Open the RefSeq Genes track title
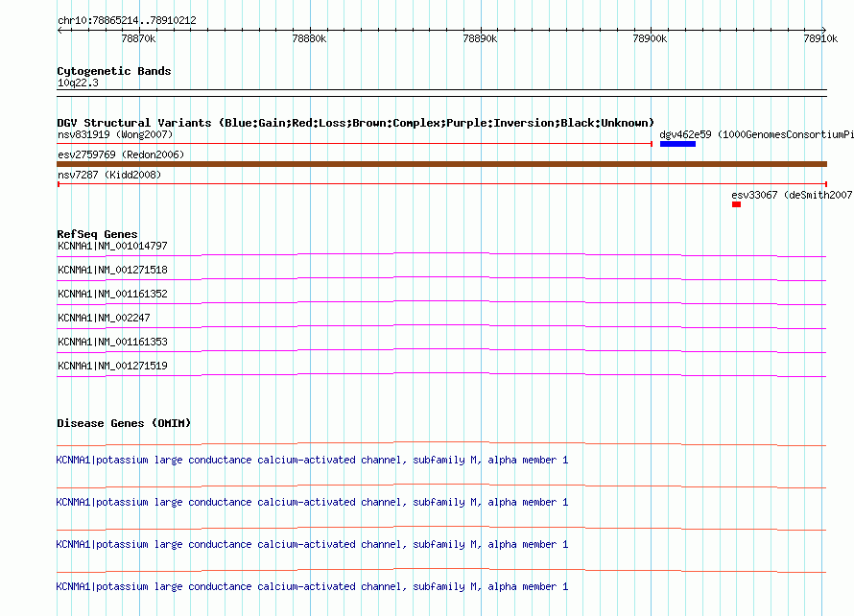The height and width of the screenshot is (616, 854). tap(97, 234)
